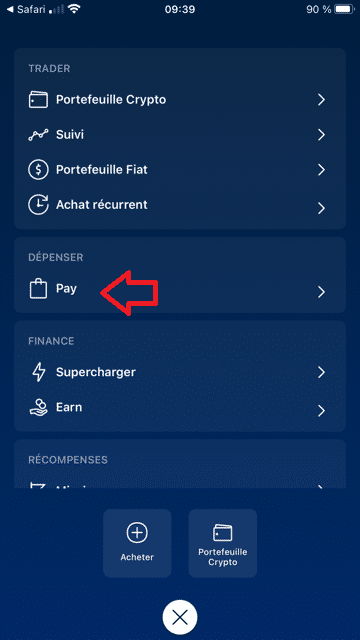Image resolution: width=360 pixels, height=640 pixels.
Task: Open the Supercharger row chevron arrow
Action: click(x=322, y=372)
